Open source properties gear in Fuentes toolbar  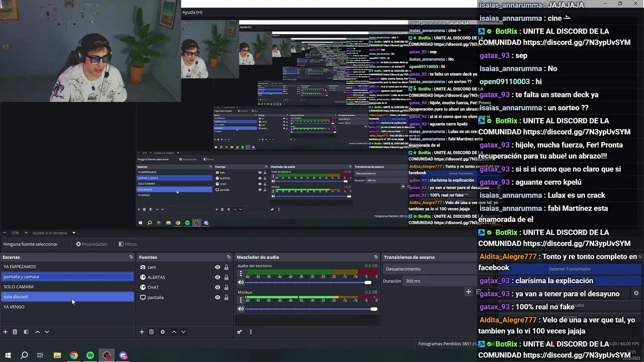[163, 332]
